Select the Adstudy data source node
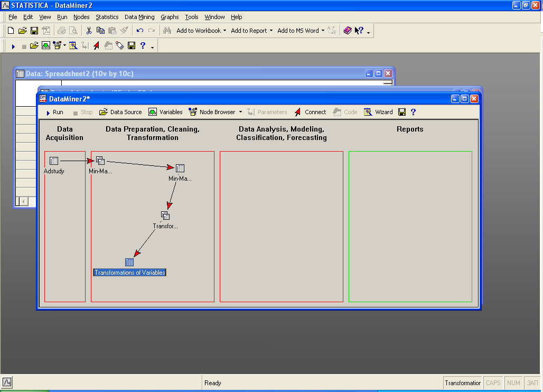543x392 pixels. (54, 161)
